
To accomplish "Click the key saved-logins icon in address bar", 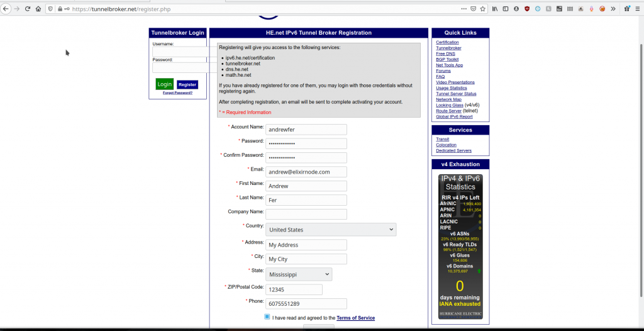I will [x=67, y=9].
